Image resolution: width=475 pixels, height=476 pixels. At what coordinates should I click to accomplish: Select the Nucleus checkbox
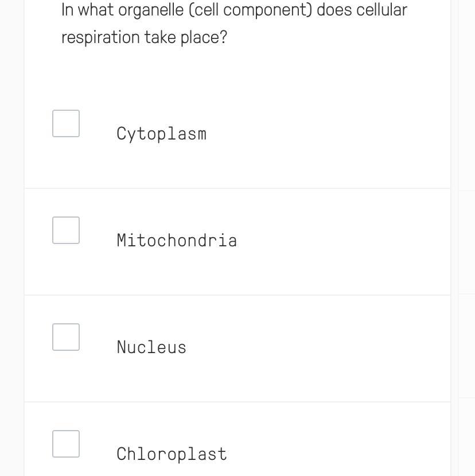pos(66,337)
